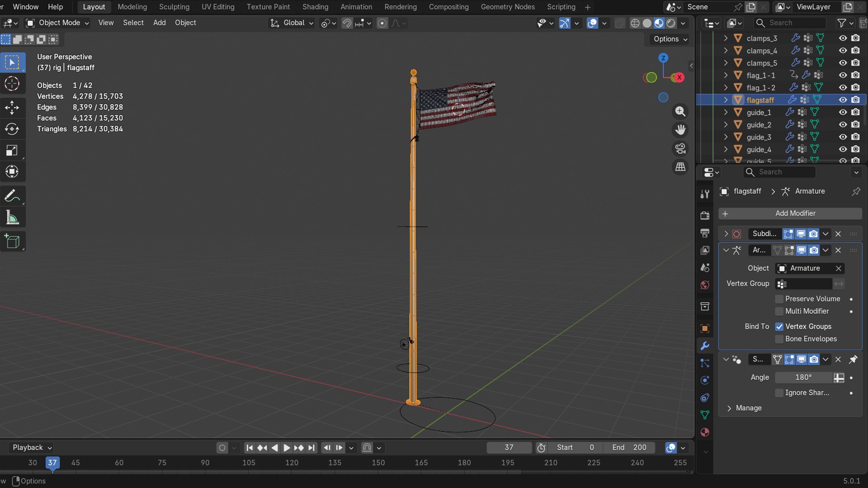
Task: Open the Physics properties tab
Action: pyautogui.click(x=705, y=380)
